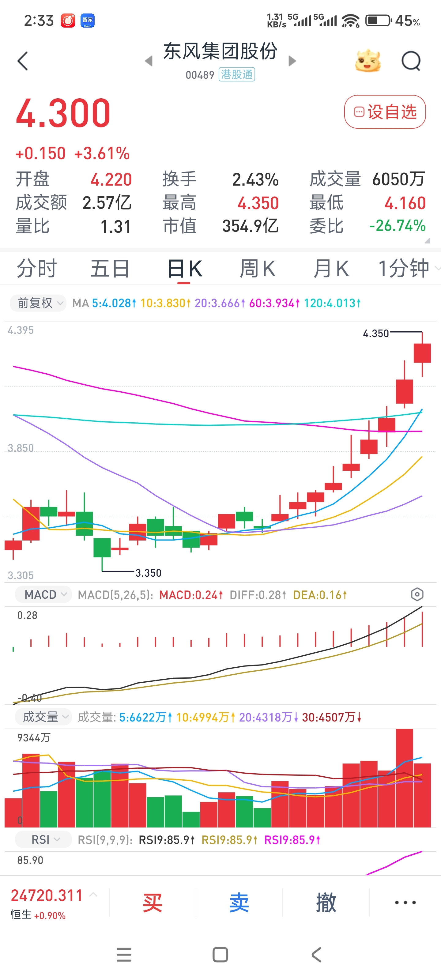441x980 pixels.
Task: Tap the 港股通 tag
Action: coord(237,74)
